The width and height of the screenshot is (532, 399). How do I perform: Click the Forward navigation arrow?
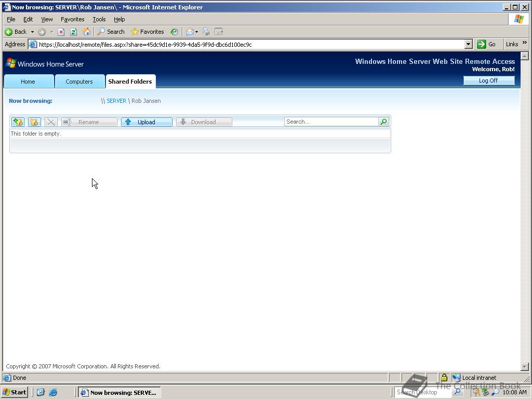tap(42, 32)
